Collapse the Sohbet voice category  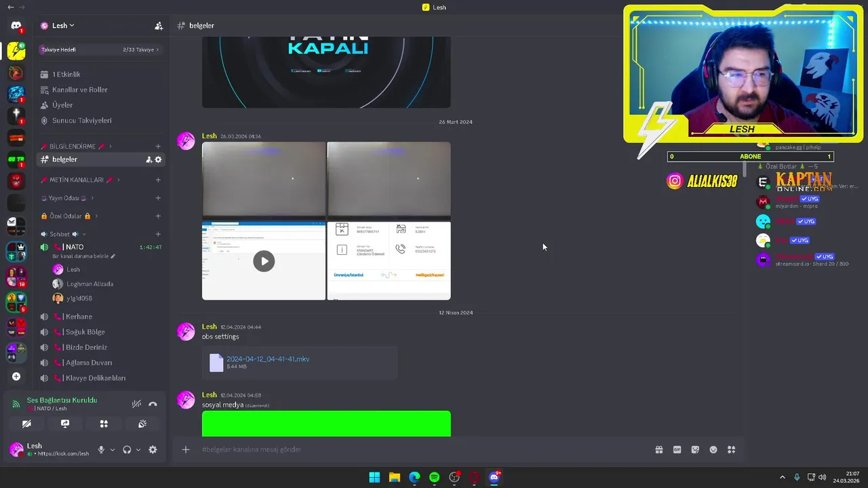(62, 235)
